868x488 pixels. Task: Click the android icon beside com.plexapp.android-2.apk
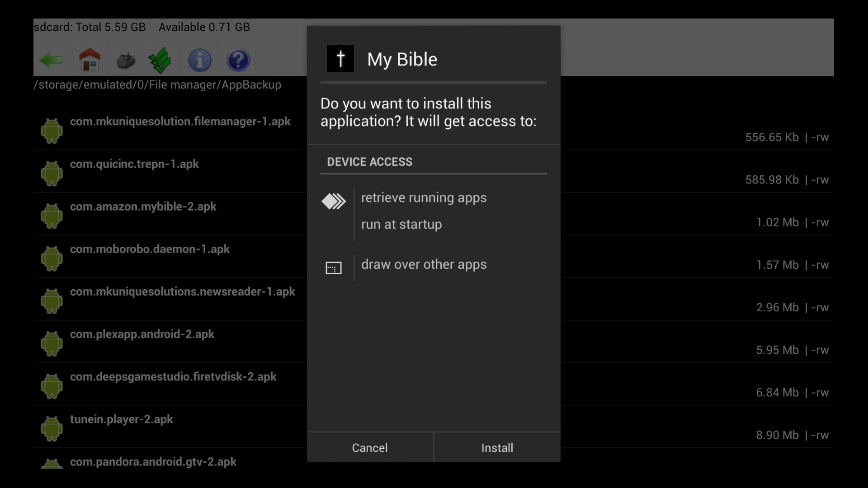tap(52, 343)
